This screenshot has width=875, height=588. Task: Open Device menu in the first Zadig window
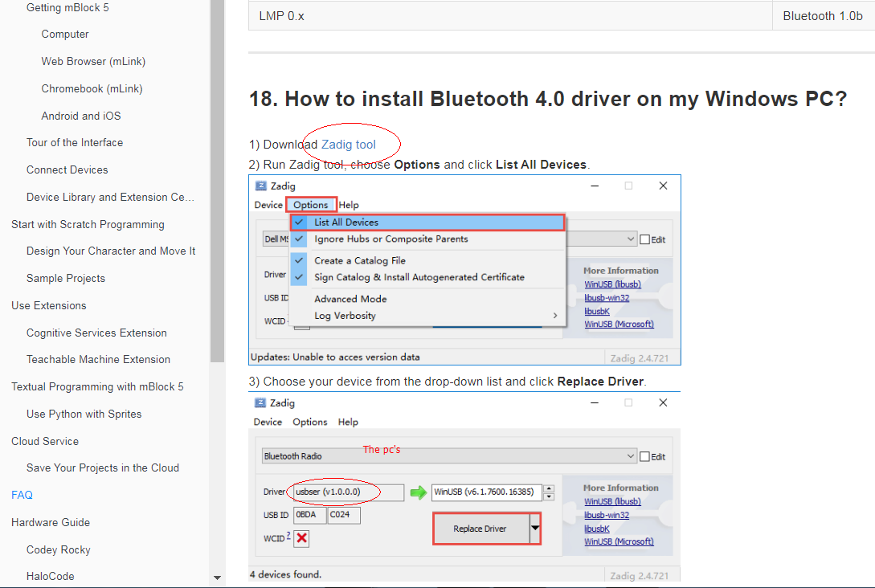point(268,205)
